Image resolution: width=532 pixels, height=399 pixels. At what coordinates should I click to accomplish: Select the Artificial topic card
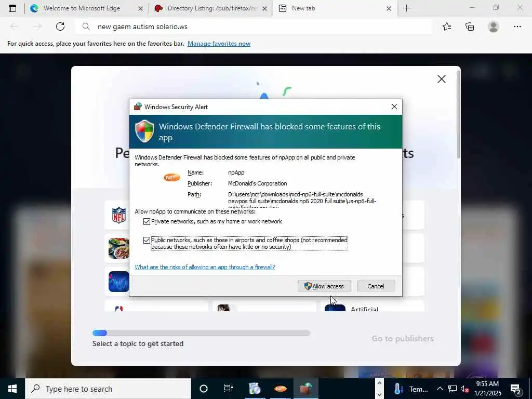[373, 306]
